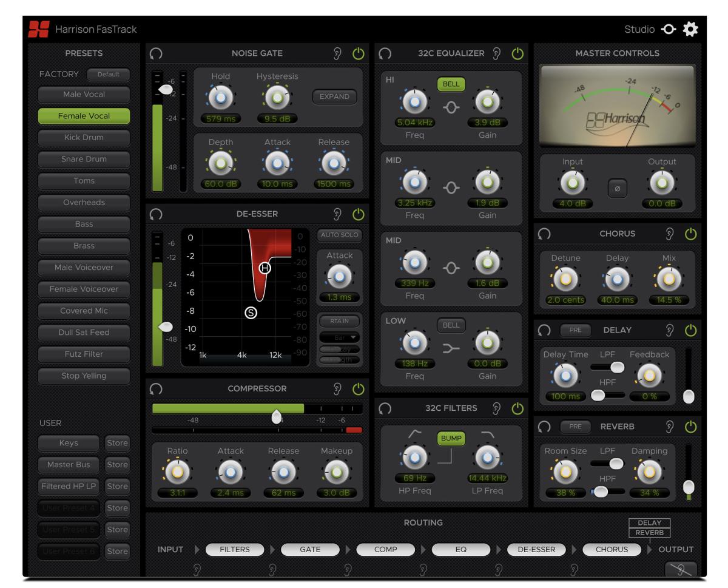Image resolution: width=728 pixels, height=588 pixels.
Task: Click the Default factory preset button
Action: pyautogui.click(x=109, y=75)
